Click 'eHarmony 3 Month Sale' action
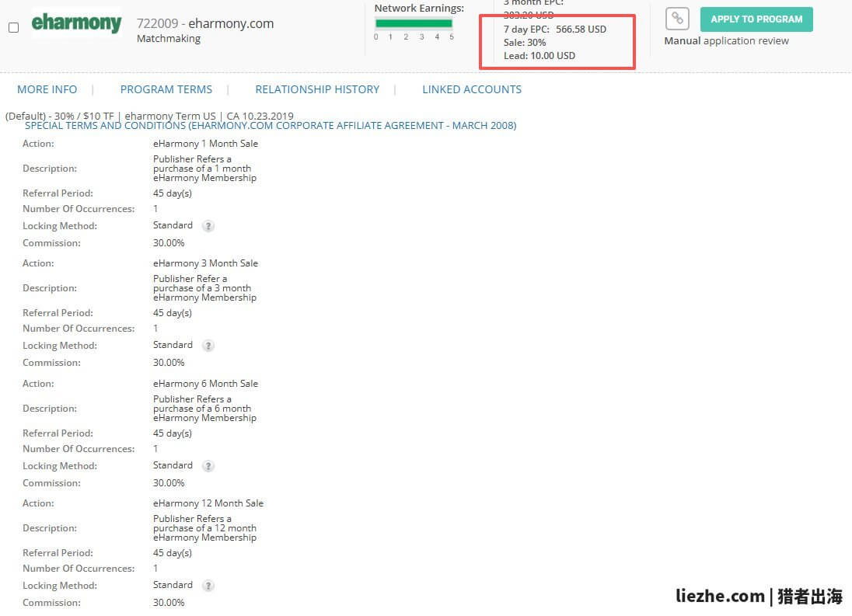This screenshot has height=616, width=852. point(205,263)
